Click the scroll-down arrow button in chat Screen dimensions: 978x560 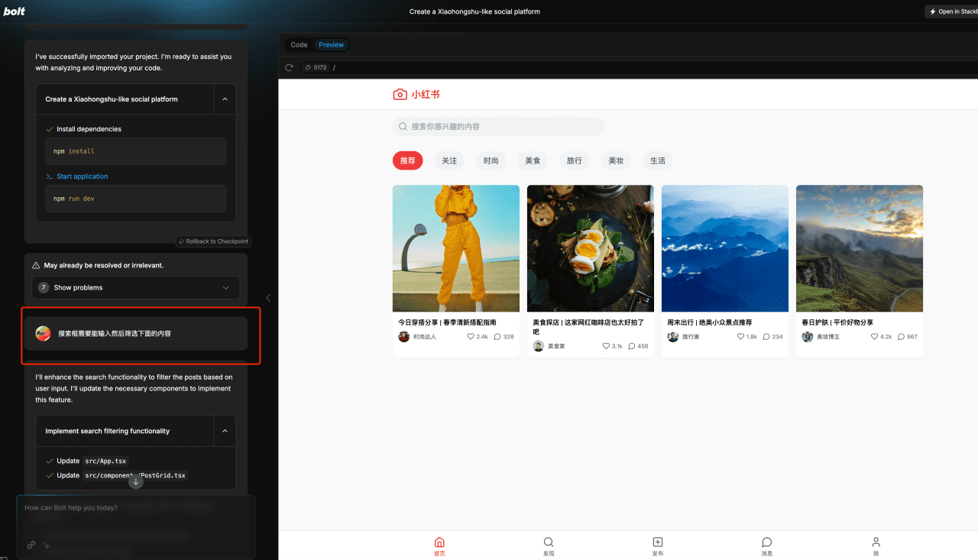pyautogui.click(x=135, y=481)
